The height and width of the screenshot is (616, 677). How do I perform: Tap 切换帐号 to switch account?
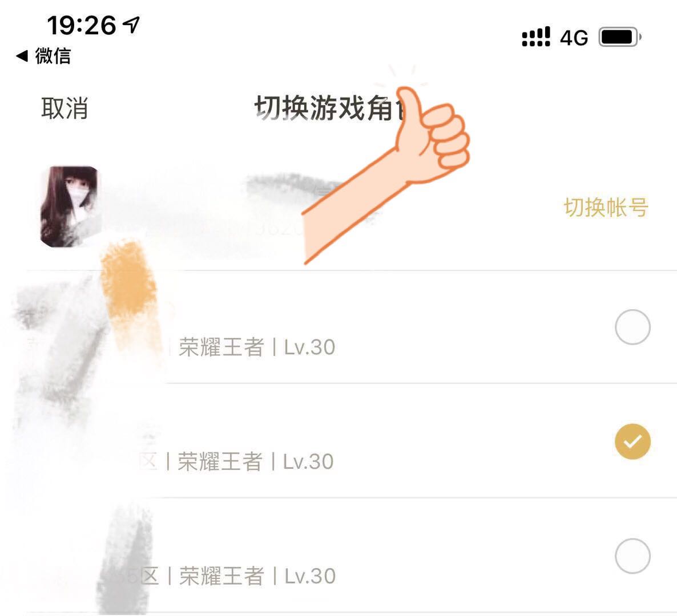click(606, 208)
